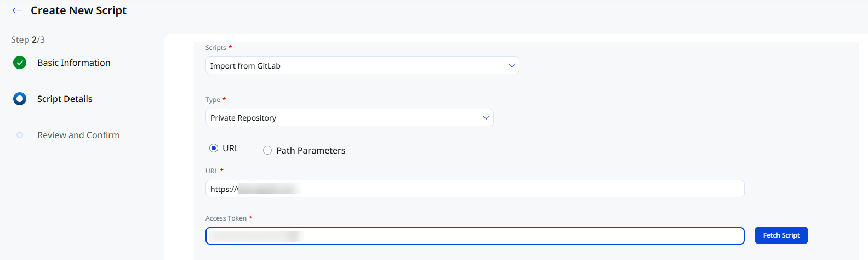Go to the Review and Confirm step
This screenshot has height=260, width=868.
[78, 135]
